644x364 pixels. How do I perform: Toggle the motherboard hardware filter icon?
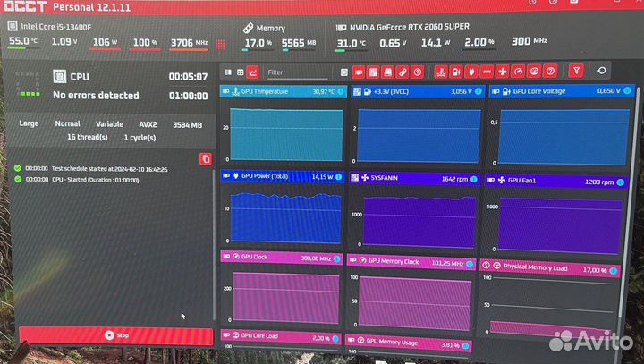(373, 72)
